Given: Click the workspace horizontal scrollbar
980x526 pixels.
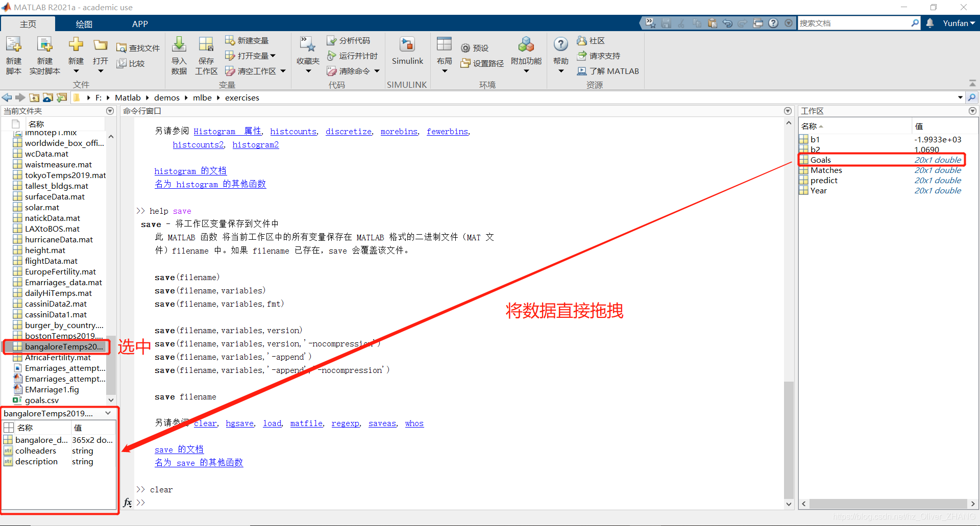Looking at the screenshot, I should [888, 504].
